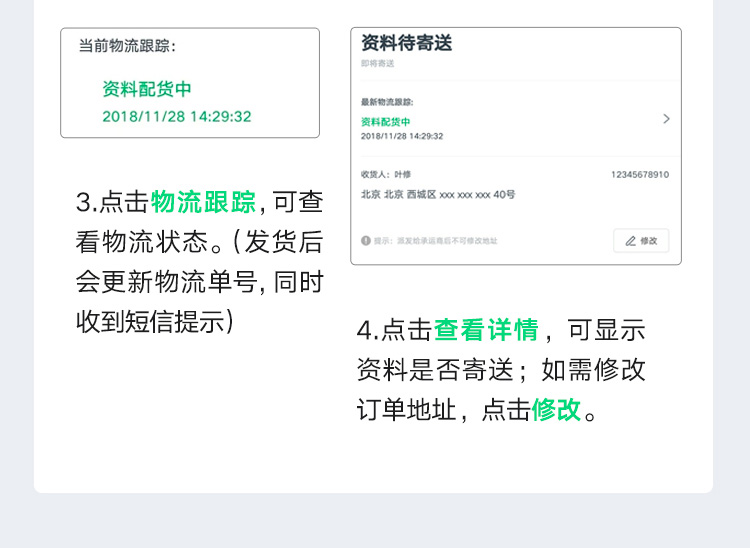Select the 资料待寄送 card heading
This screenshot has width=750, height=548.
point(407,43)
